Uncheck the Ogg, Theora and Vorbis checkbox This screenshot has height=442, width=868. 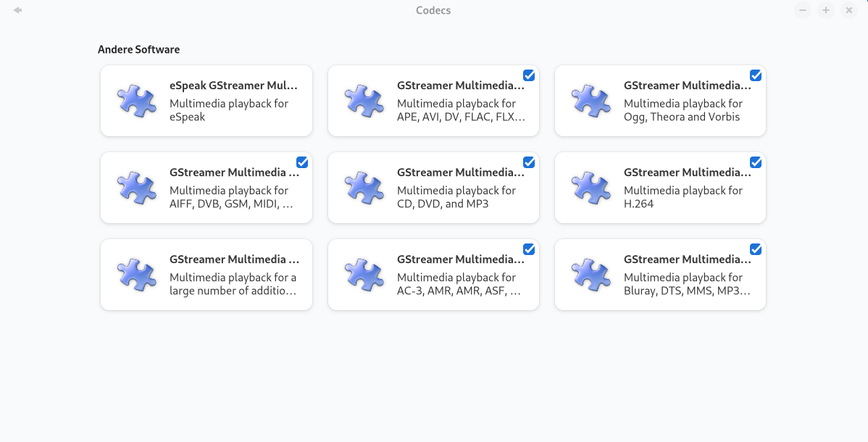[x=756, y=75]
